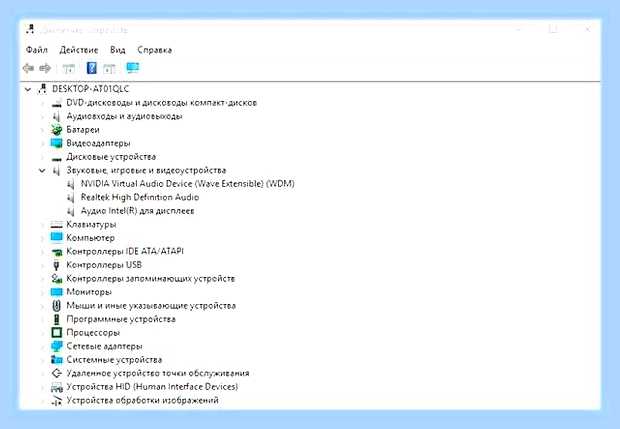Click the speaker icon of Аудио Intel(R) для дисплеев
The image size is (620, 429).
coord(71,211)
